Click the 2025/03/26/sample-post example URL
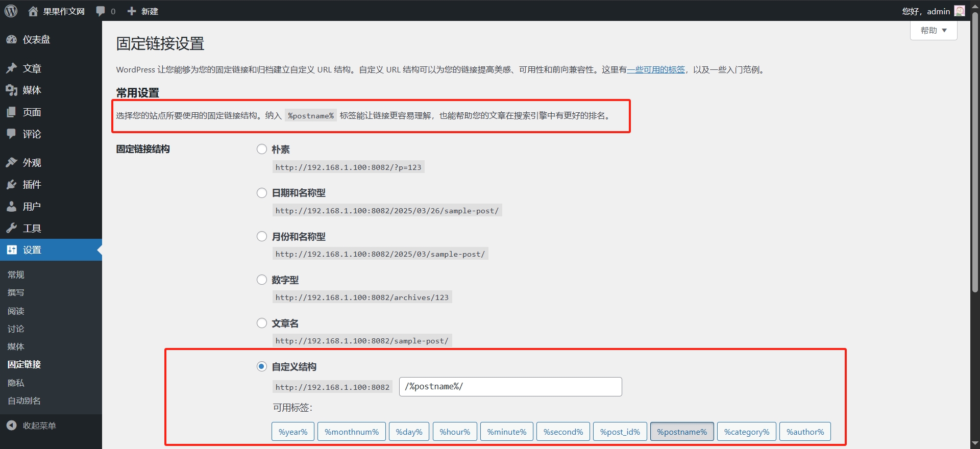 click(x=387, y=211)
